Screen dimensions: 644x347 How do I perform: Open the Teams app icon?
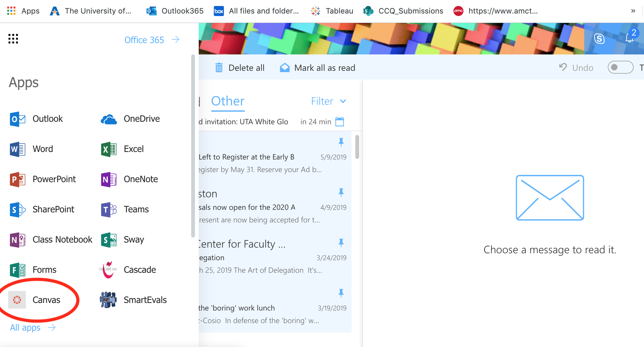point(109,210)
